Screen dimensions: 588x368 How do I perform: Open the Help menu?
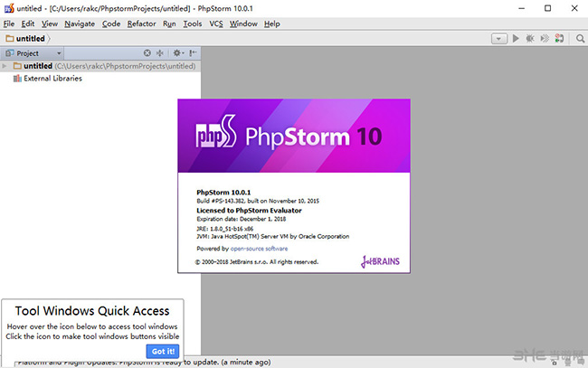(x=272, y=24)
